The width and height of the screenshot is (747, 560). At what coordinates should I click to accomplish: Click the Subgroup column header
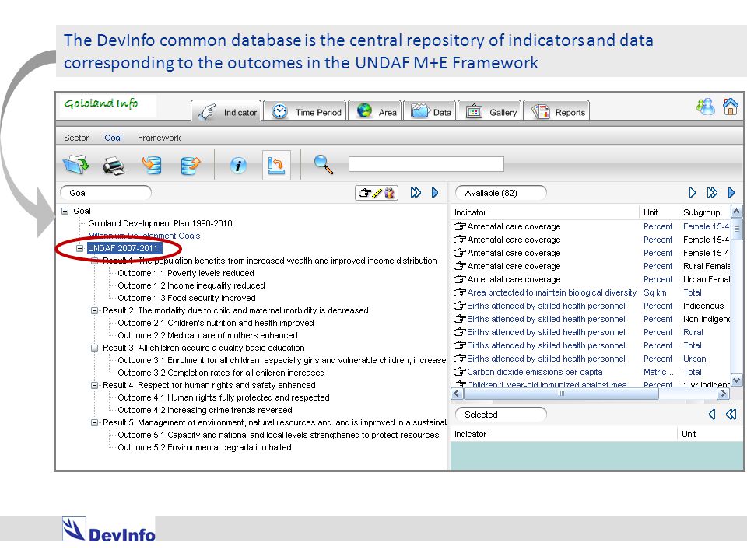(705, 212)
